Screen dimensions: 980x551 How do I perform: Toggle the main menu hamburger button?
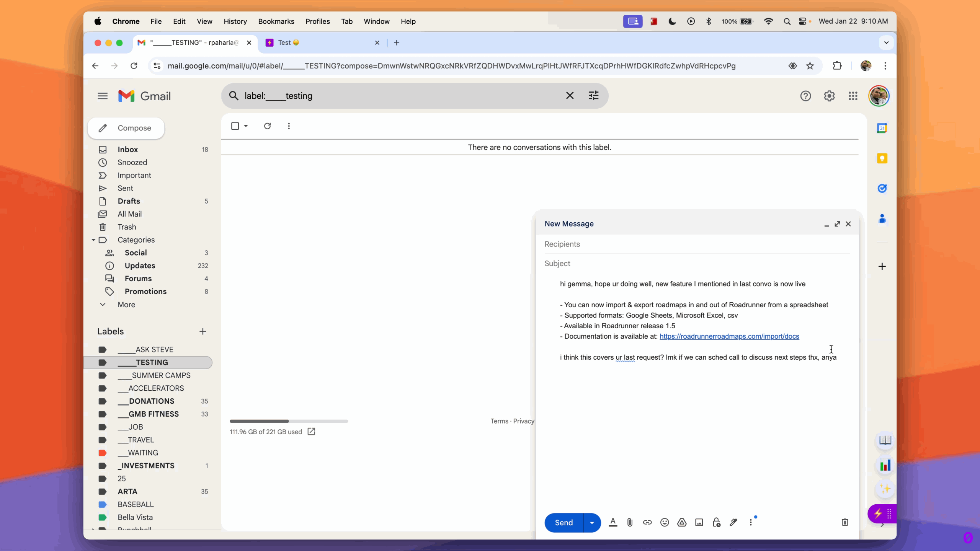click(x=102, y=96)
